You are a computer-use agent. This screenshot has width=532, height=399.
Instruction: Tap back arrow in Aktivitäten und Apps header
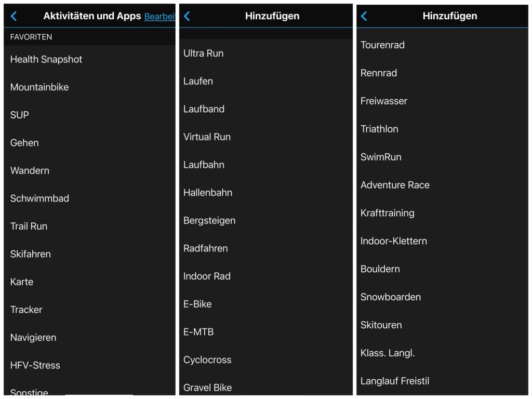(x=14, y=16)
